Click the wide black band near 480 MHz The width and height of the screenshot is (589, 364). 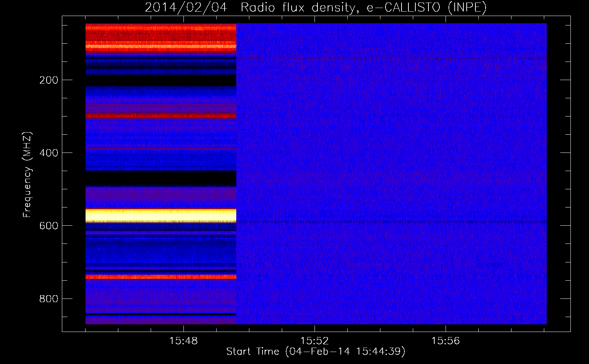click(x=161, y=178)
